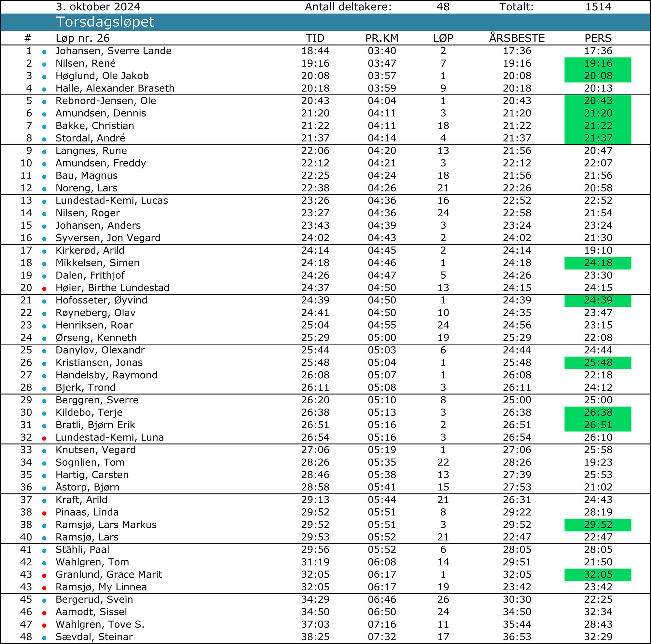651x644 pixels.
Task: Click the Totalt: label
Action: coord(517,7)
